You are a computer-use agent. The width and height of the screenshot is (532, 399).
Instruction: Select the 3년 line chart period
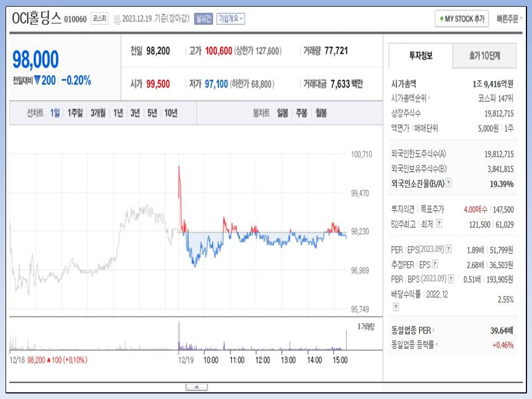point(135,112)
